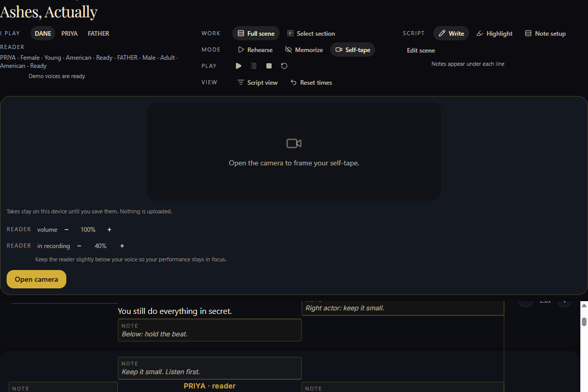The width and height of the screenshot is (588, 392).
Task: Choose DANE as the role I play
Action: (43, 33)
